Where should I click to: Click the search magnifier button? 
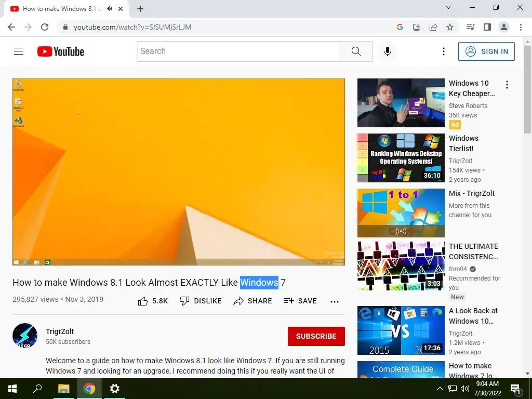tap(356, 51)
